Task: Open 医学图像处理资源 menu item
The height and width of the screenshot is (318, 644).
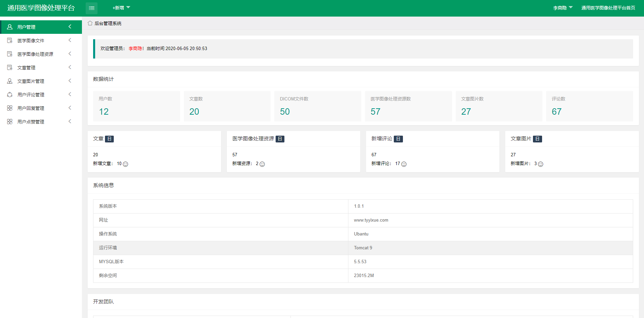Action: [41, 54]
